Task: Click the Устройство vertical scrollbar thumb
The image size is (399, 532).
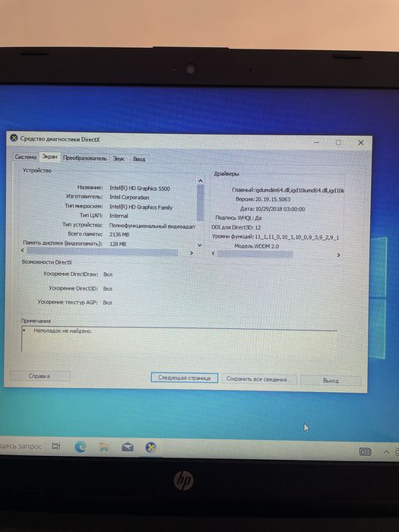Action: [200, 203]
